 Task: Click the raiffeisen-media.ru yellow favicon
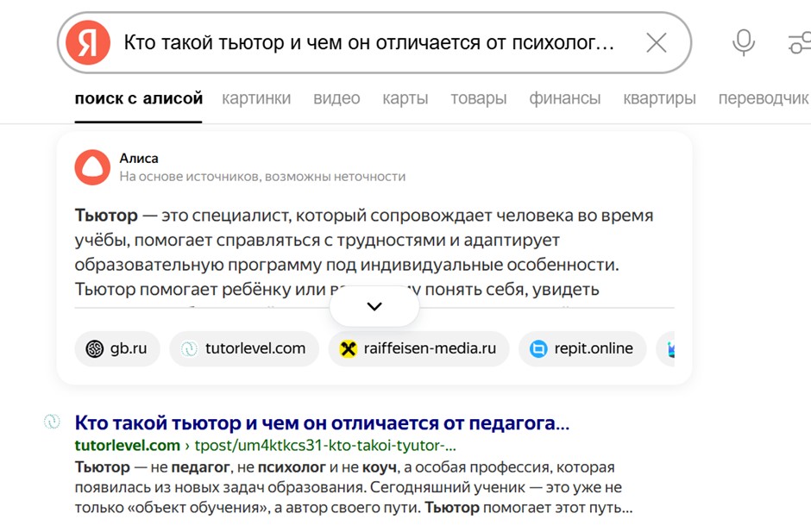click(x=348, y=349)
